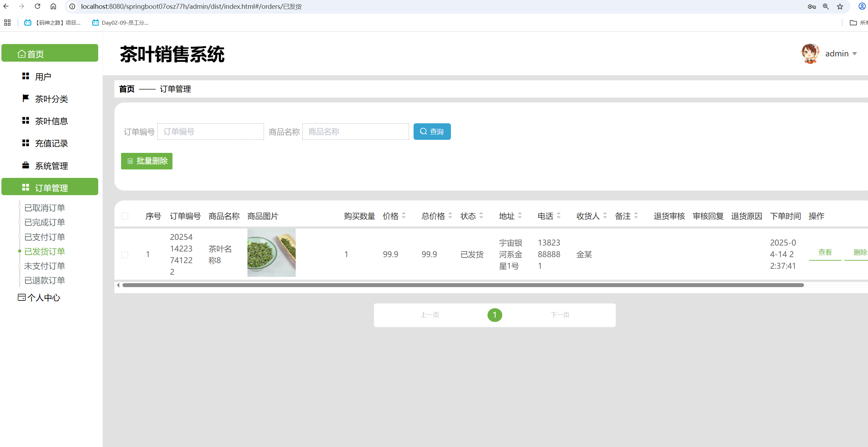Click the password key icon
This screenshot has width=868, height=447.
[x=812, y=6]
